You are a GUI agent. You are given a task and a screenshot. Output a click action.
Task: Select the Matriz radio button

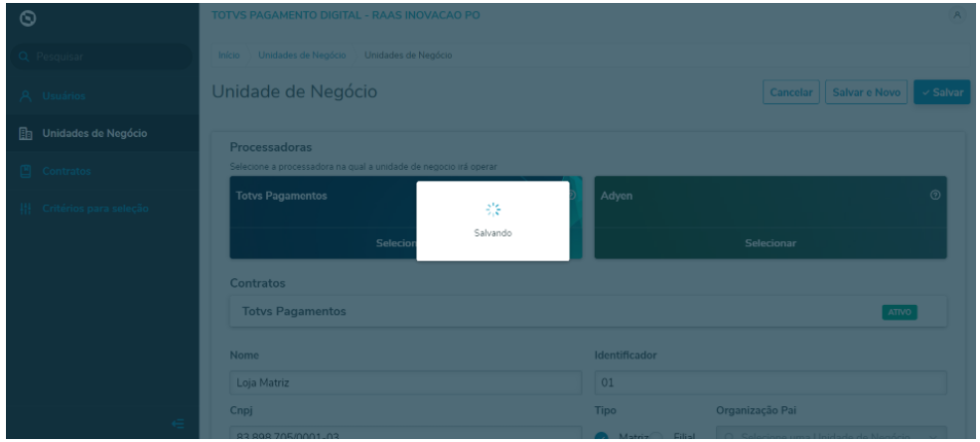click(602, 436)
